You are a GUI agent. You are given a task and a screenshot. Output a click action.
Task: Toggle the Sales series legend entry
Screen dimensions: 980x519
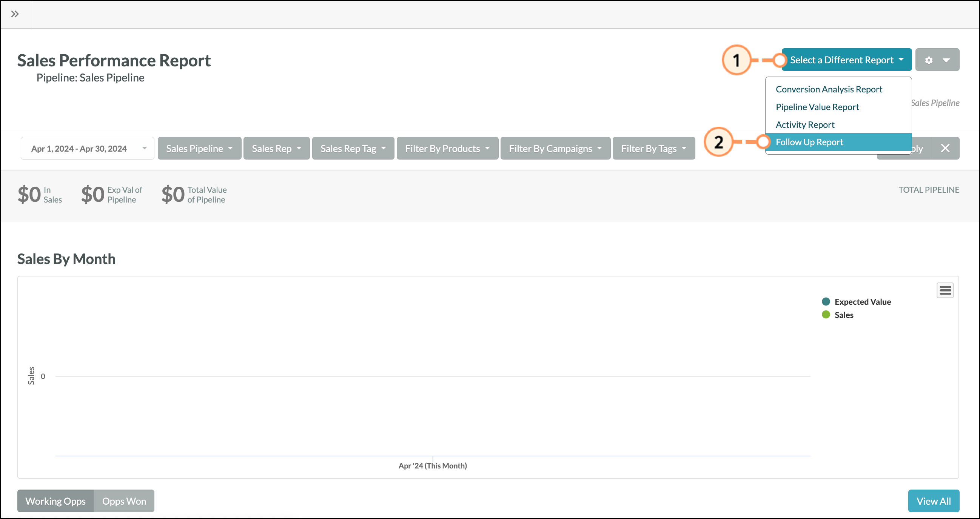[x=837, y=315]
